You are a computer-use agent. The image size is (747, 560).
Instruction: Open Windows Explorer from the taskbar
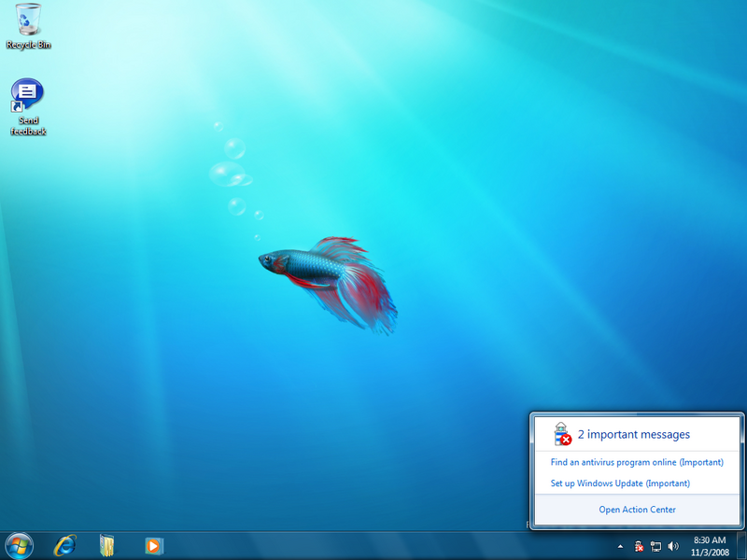click(107, 545)
